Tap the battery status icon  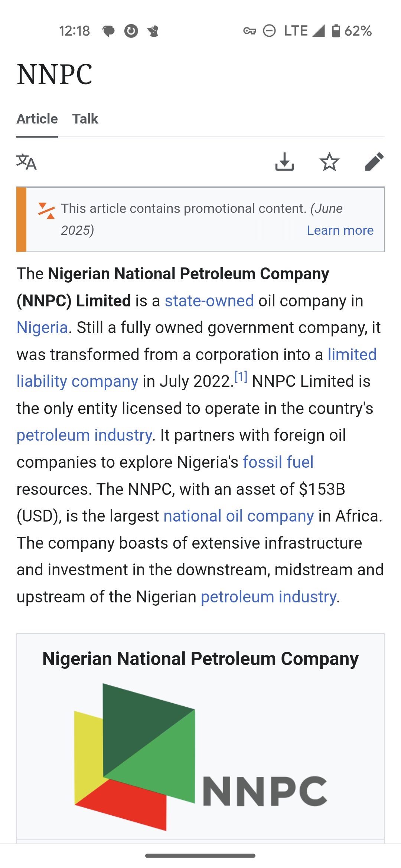tap(336, 31)
